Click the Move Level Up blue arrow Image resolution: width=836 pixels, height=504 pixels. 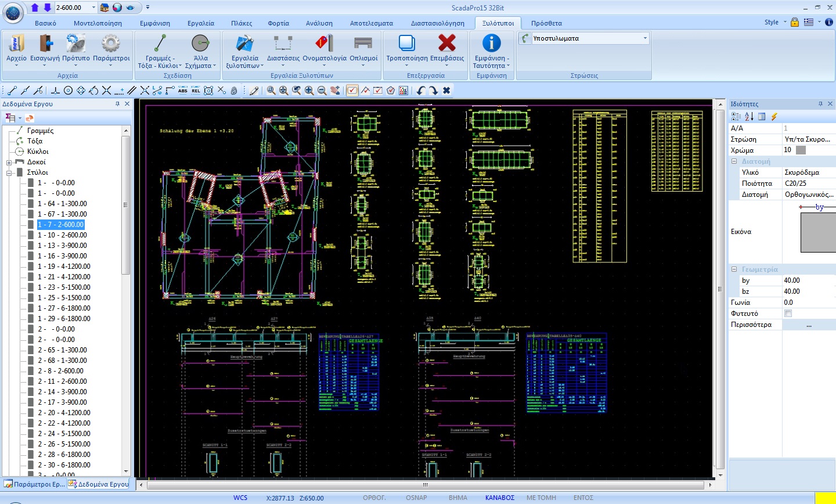point(35,8)
